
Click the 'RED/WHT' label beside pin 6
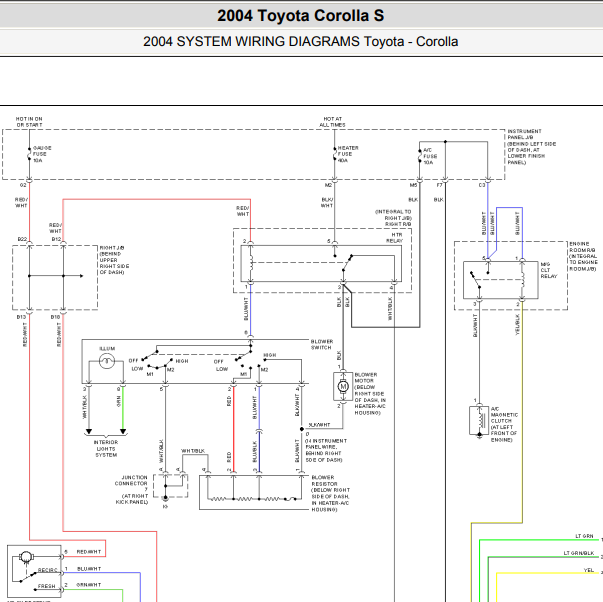pyautogui.click(x=88, y=552)
